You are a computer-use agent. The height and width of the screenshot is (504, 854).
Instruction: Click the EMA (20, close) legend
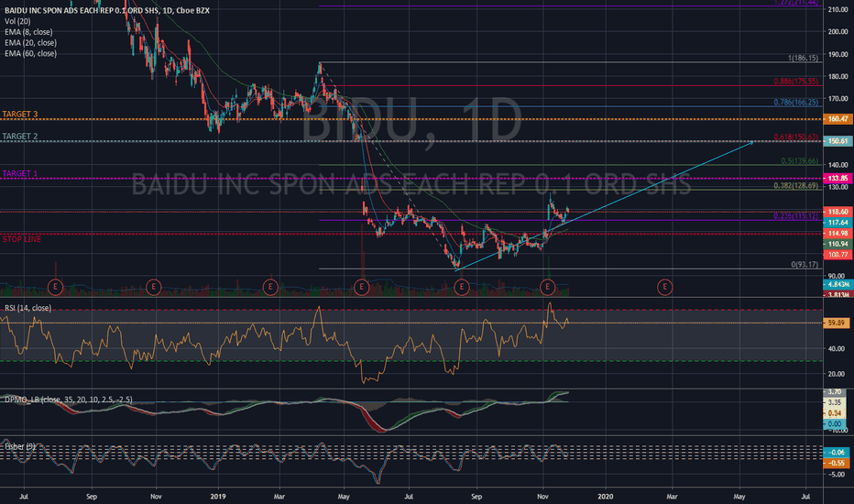coord(30,42)
